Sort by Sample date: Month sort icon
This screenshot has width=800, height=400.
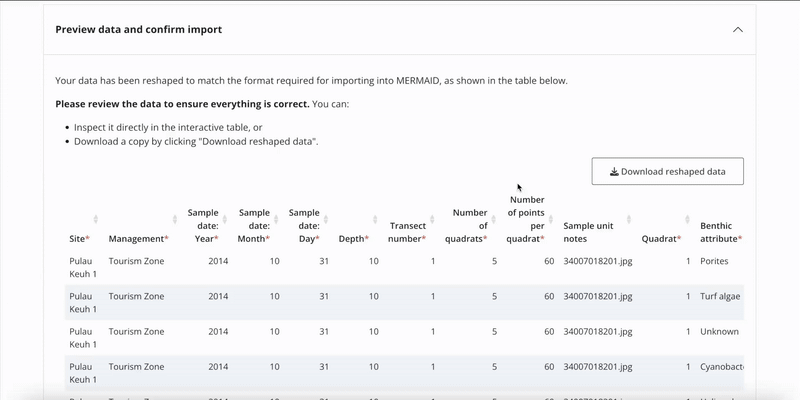pos(276,219)
